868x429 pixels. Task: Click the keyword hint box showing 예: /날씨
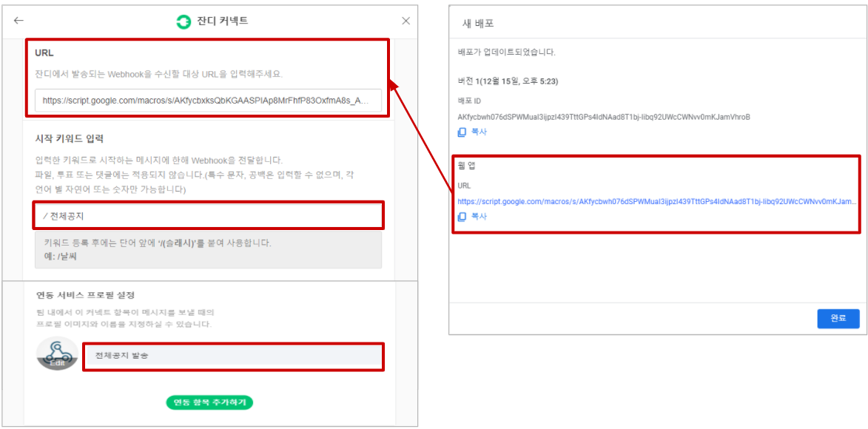point(208,249)
